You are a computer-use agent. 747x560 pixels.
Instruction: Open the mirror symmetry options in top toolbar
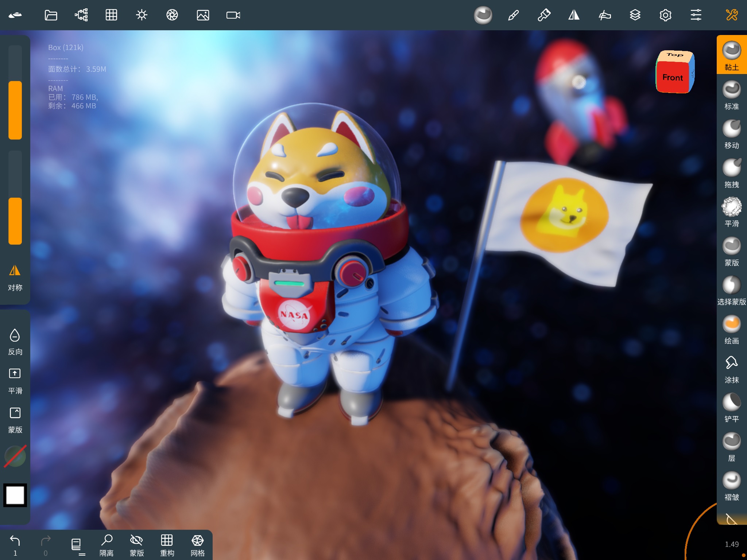click(574, 15)
